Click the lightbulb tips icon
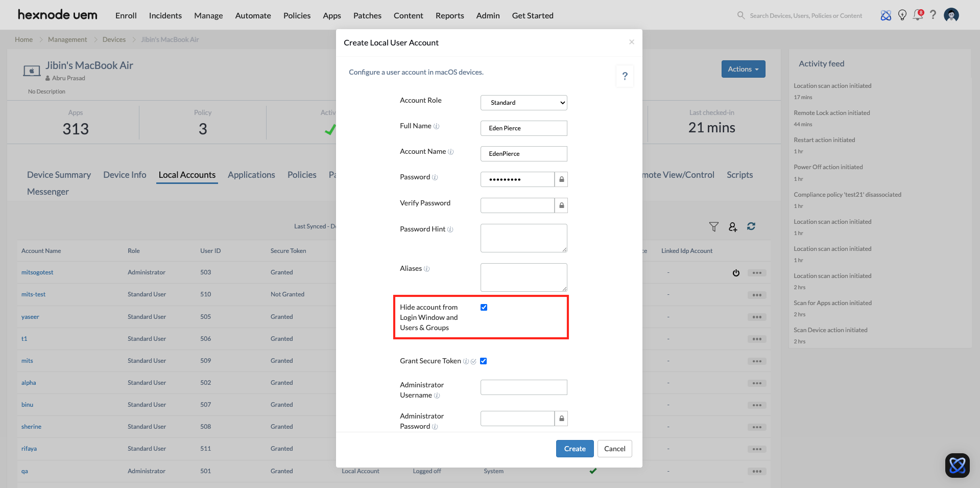Screen dimensions: 980x488 click(902, 15)
